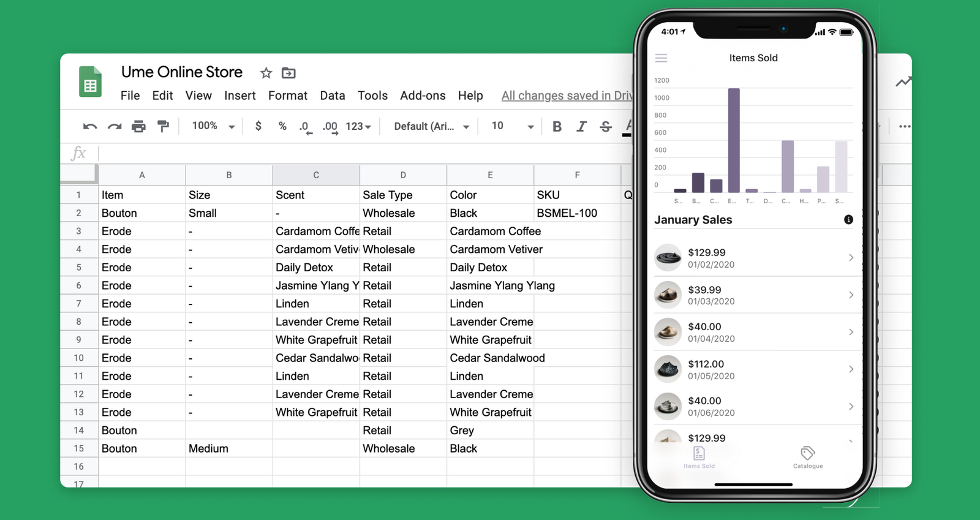
Task: Open the Tools menu
Action: [372, 96]
